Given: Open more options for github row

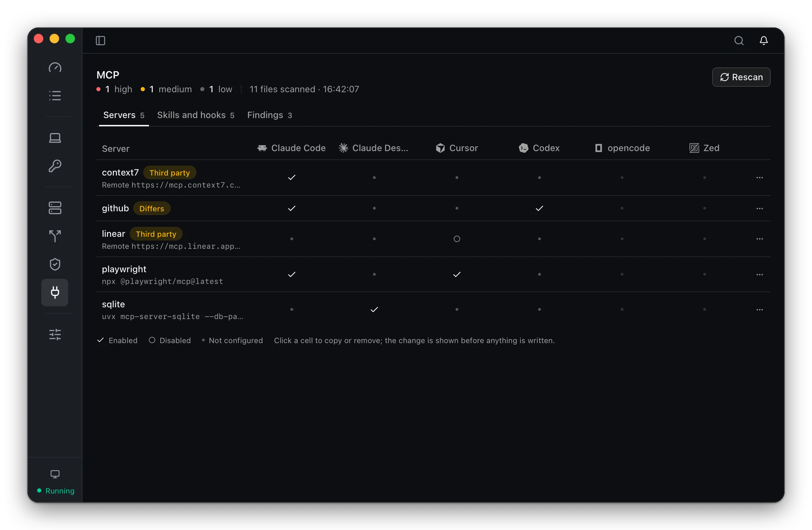Looking at the screenshot, I should pos(760,209).
